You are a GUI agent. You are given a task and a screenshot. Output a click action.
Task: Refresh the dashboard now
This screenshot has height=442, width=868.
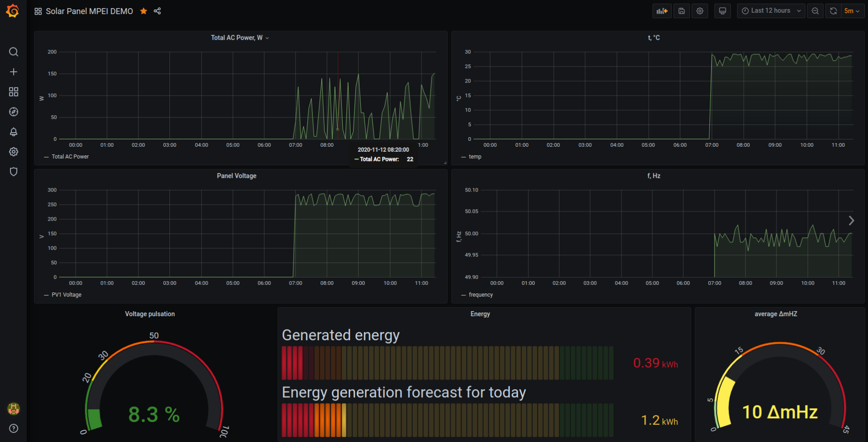click(x=833, y=11)
